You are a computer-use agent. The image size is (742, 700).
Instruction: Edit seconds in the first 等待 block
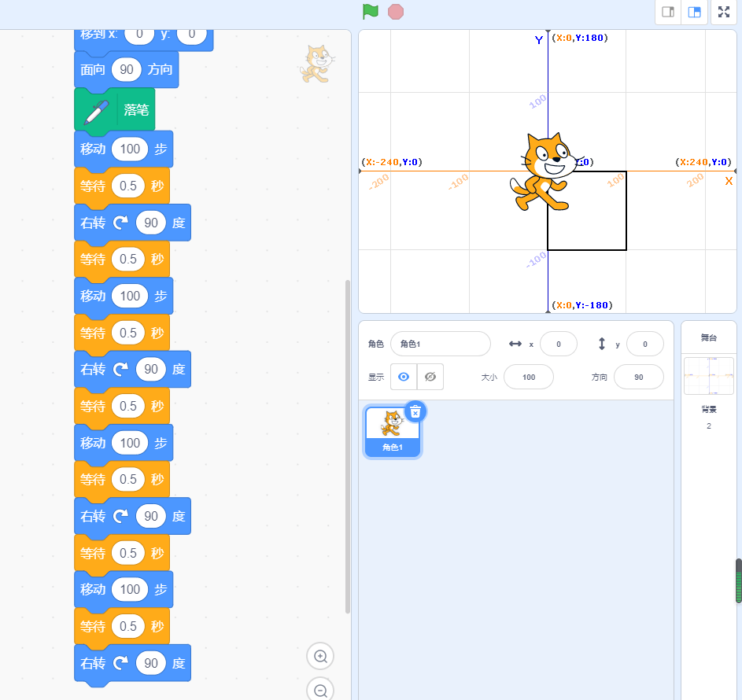pos(127,186)
